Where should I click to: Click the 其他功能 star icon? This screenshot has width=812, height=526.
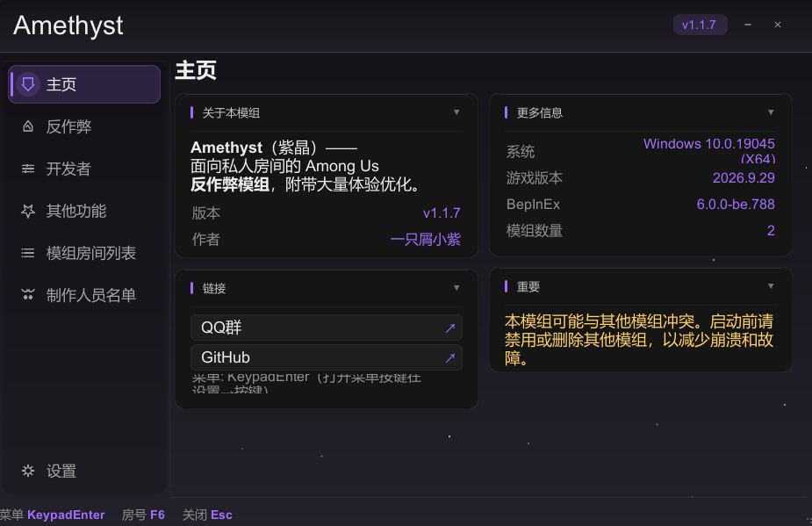pos(28,211)
